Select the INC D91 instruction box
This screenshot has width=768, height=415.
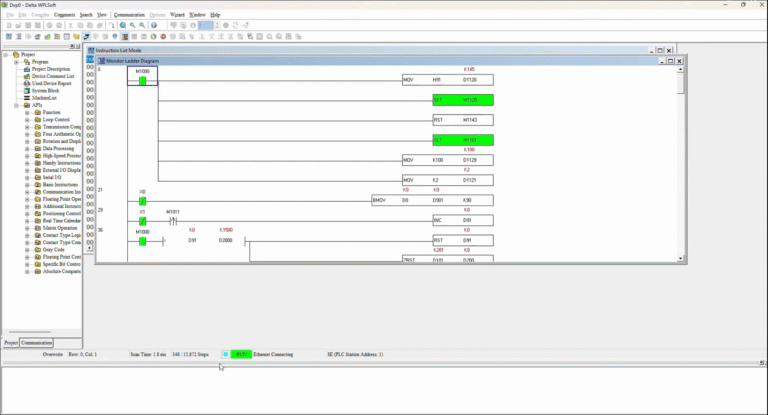(463, 220)
